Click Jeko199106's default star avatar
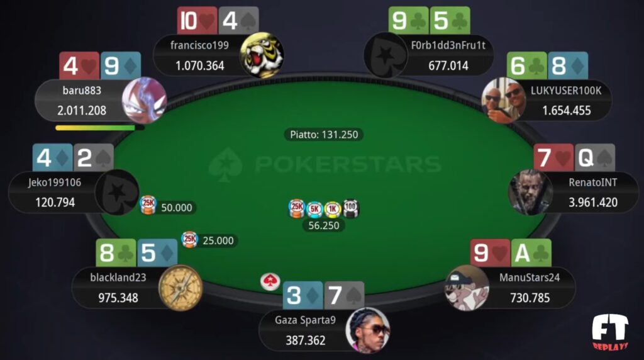This screenshot has height=360, width=644. click(x=117, y=193)
